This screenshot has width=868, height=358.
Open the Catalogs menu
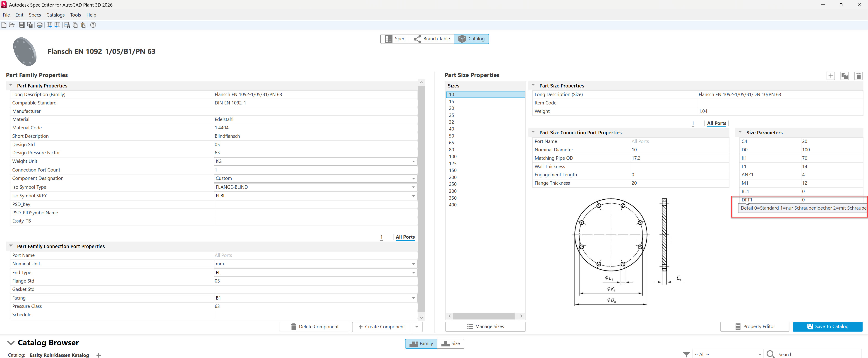pos(56,15)
